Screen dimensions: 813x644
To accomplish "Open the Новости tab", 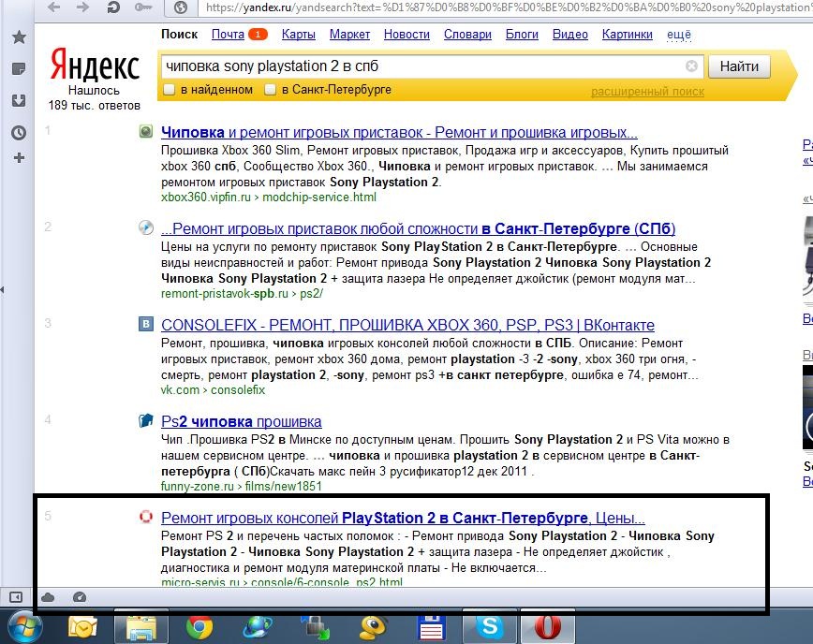I will 406,35.
